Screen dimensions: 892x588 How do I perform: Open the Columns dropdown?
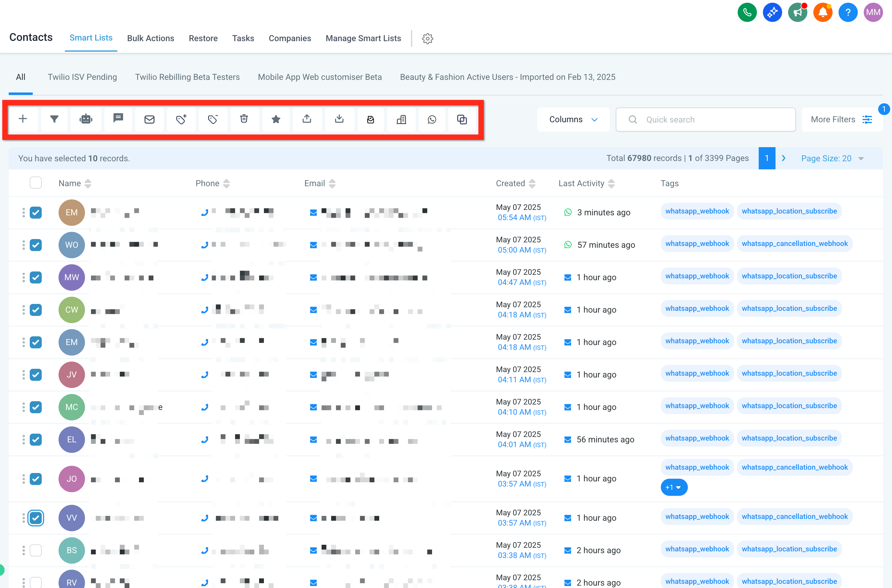[573, 119]
